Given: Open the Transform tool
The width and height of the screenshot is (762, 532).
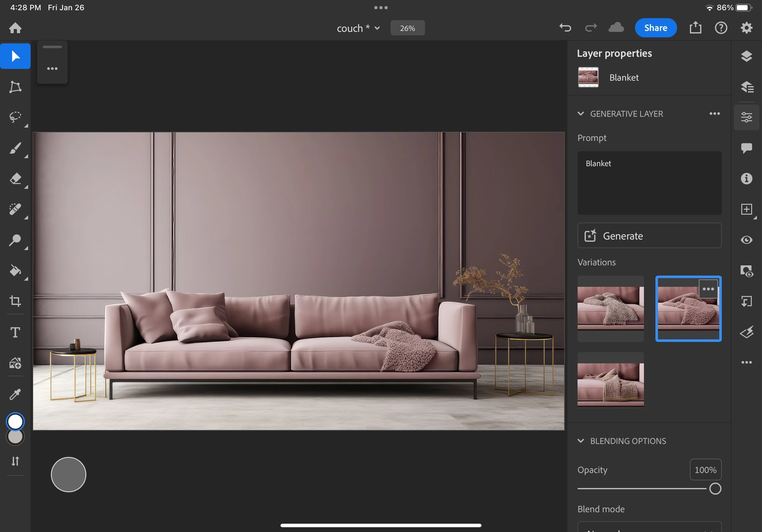Looking at the screenshot, I should pos(15,87).
